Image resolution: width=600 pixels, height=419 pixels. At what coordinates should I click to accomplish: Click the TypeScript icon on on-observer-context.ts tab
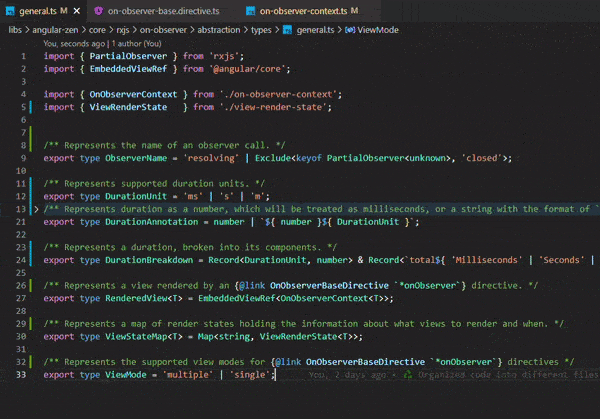(250, 11)
